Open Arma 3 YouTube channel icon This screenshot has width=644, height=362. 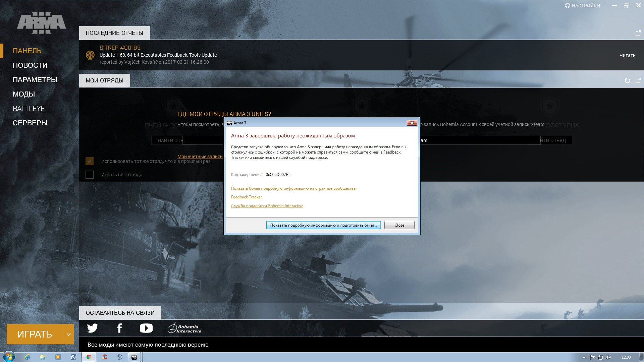pyautogui.click(x=146, y=328)
